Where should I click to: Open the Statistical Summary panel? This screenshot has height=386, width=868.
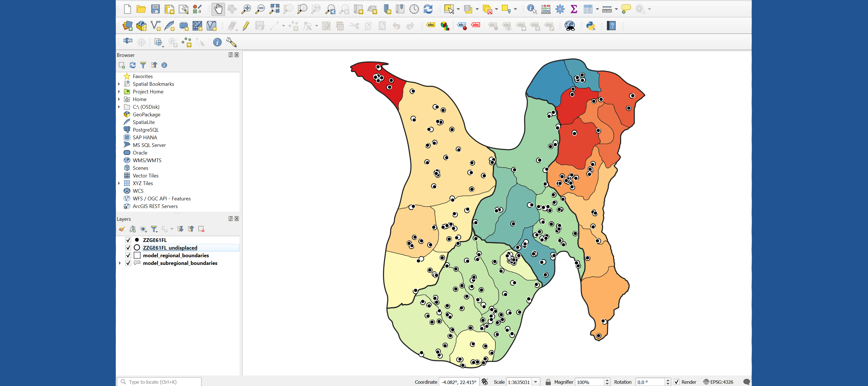tap(574, 9)
